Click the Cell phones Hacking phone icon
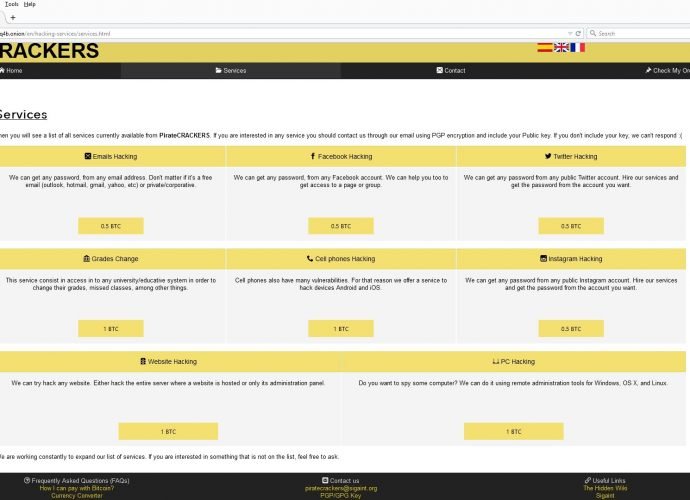Image resolution: width=690 pixels, height=500 pixels. coord(310,258)
